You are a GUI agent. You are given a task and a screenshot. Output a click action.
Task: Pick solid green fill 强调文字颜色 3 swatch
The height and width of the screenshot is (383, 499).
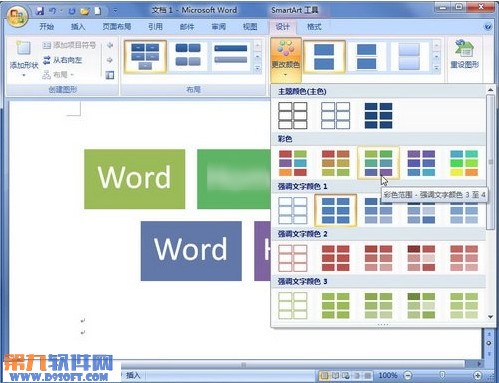(335, 306)
